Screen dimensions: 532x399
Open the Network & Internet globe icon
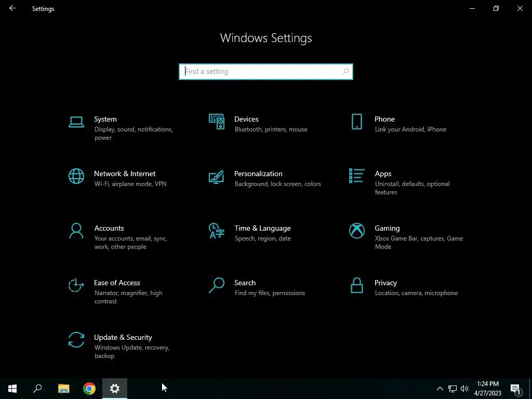[76, 176]
